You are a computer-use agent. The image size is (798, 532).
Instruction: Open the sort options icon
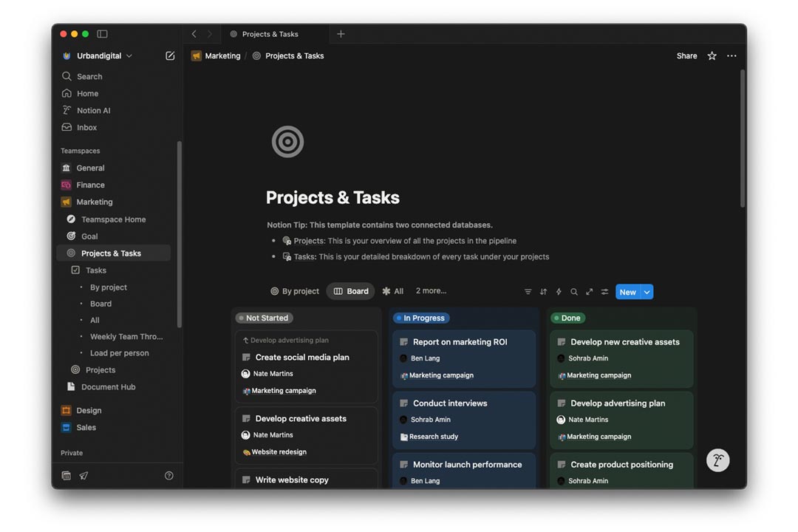click(x=543, y=292)
